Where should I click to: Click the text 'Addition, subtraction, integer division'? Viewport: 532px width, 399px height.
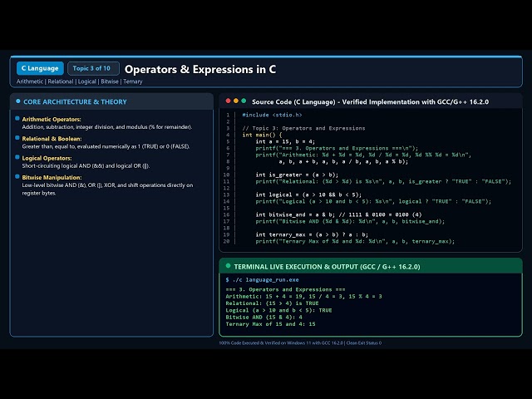click(x=68, y=127)
